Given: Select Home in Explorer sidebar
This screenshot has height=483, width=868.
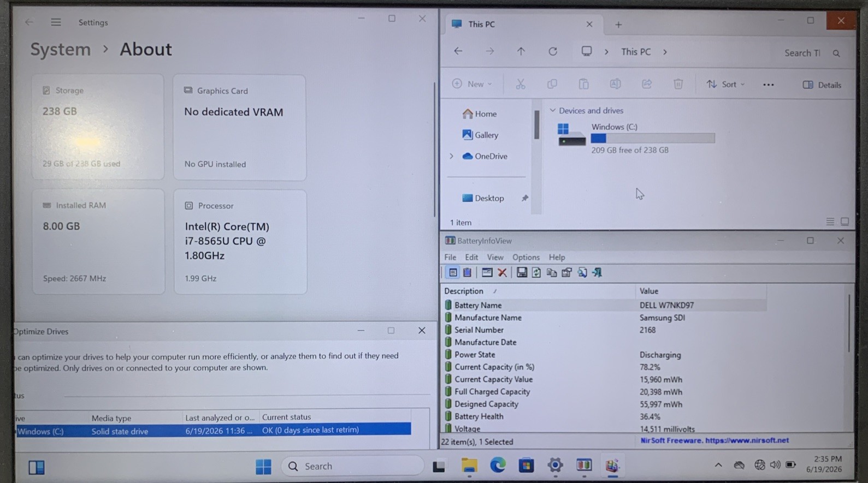Looking at the screenshot, I should (479, 114).
